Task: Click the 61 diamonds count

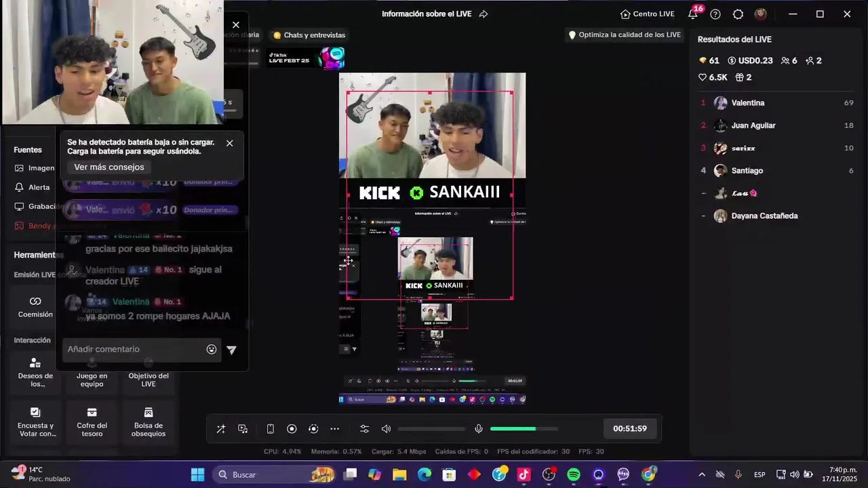Action: tap(709, 61)
